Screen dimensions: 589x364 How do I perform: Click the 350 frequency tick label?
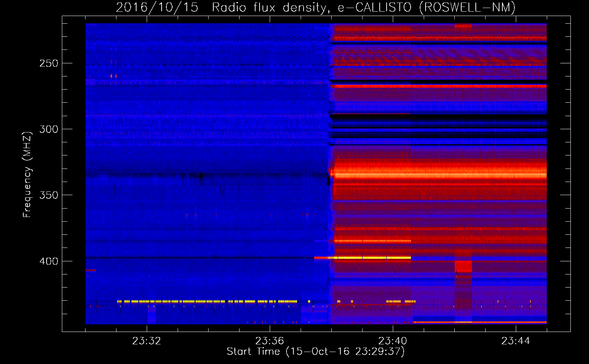point(49,195)
